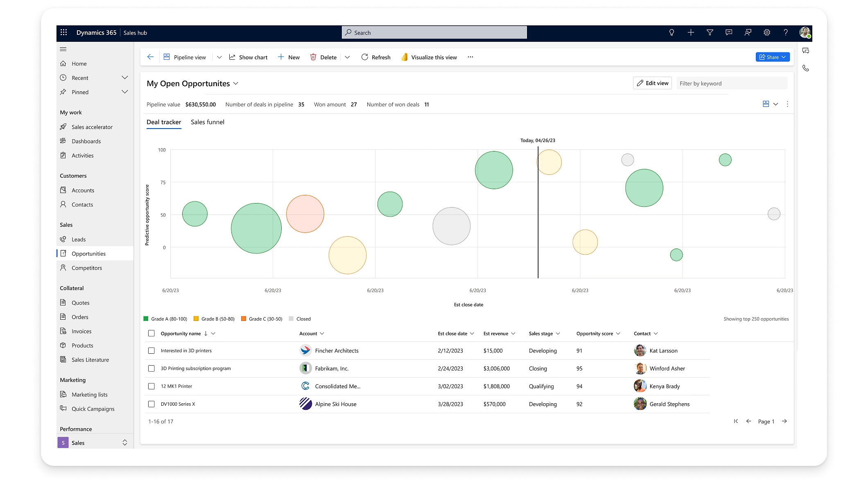
Task: Click the Refresh command icon
Action: pos(364,57)
